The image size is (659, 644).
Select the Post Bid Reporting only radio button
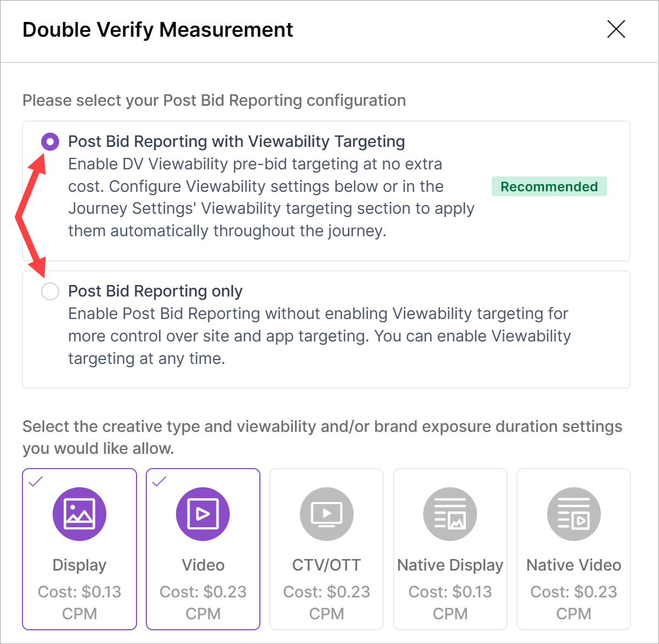click(x=50, y=291)
